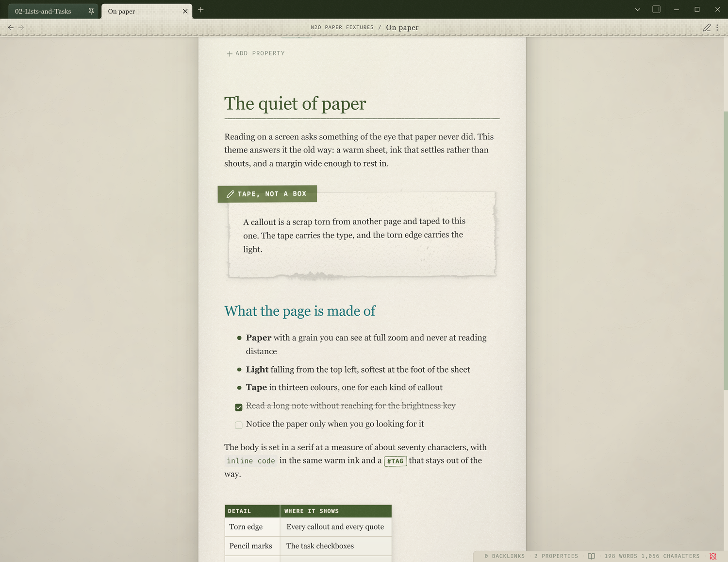Click the DETAIL table column header
The height and width of the screenshot is (562, 728).
coord(252,511)
